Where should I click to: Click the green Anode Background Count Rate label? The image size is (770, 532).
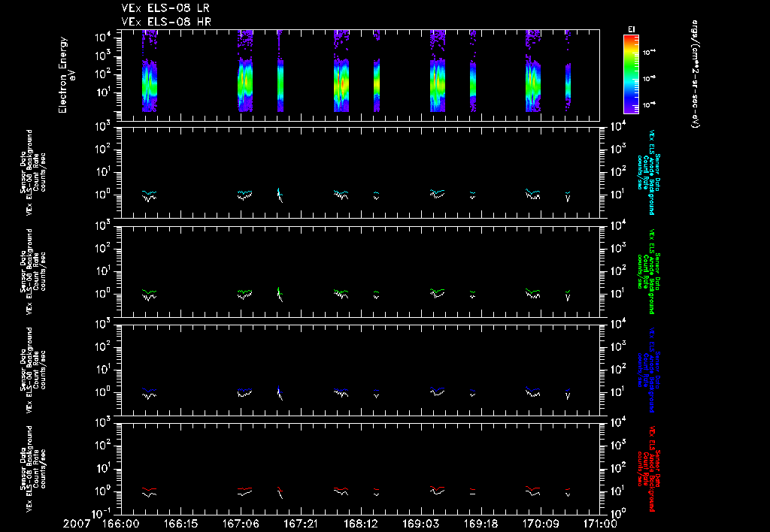[648, 271]
